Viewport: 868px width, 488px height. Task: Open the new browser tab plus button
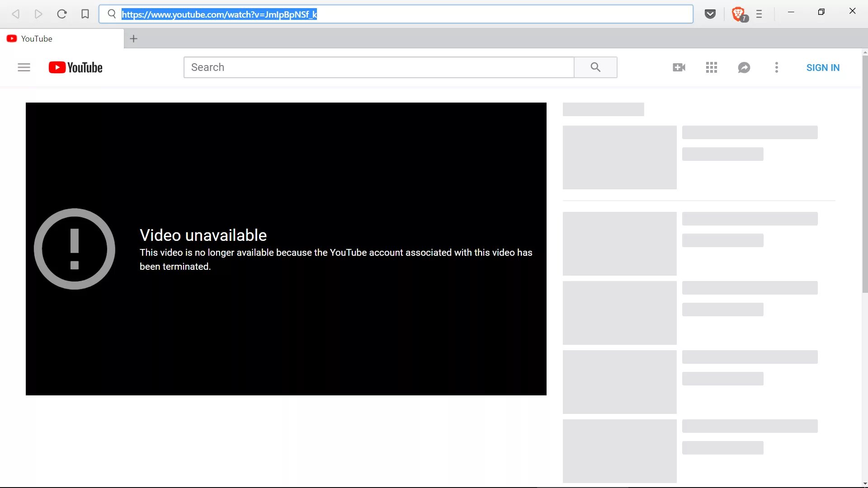(x=134, y=39)
